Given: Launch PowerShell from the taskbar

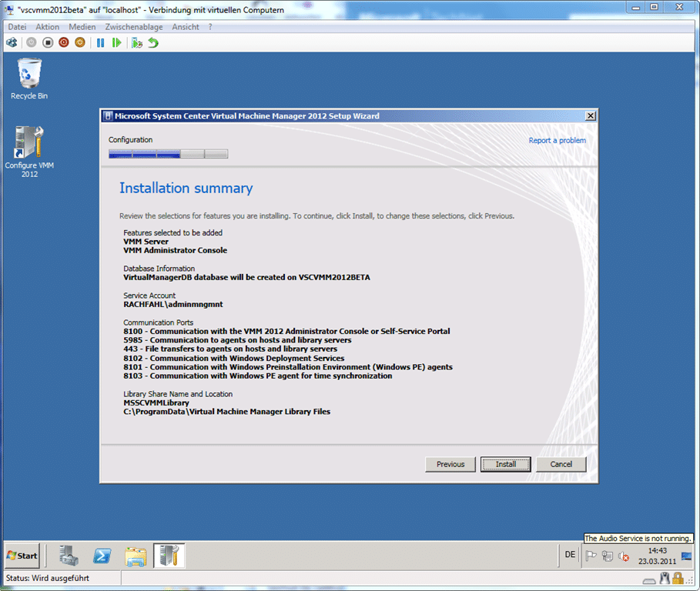Looking at the screenshot, I should coord(102,556).
